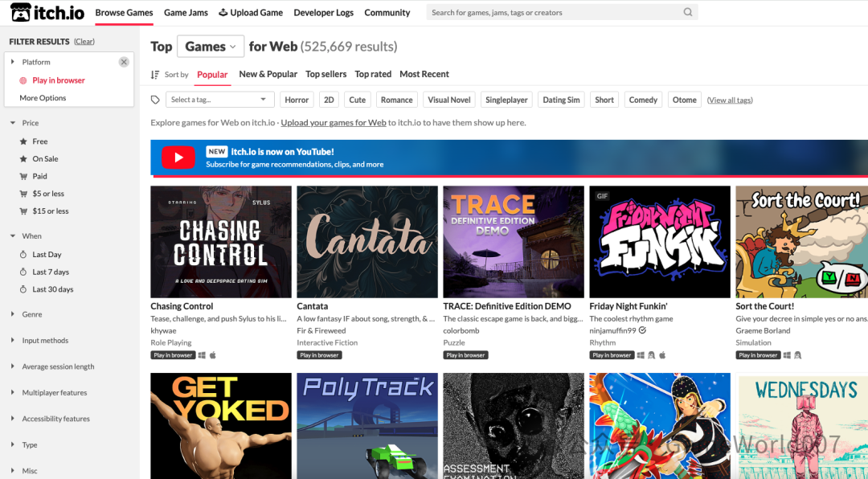Click More Options under Platform
This screenshot has height=479, width=868.
point(43,98)
